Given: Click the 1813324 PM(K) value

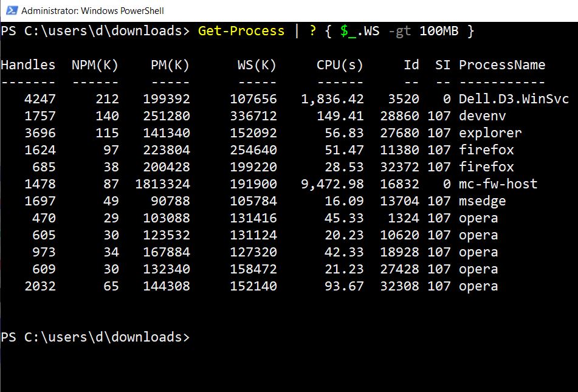Looking at the screenshot, I should pyautogui.click(x=162, y=184).
